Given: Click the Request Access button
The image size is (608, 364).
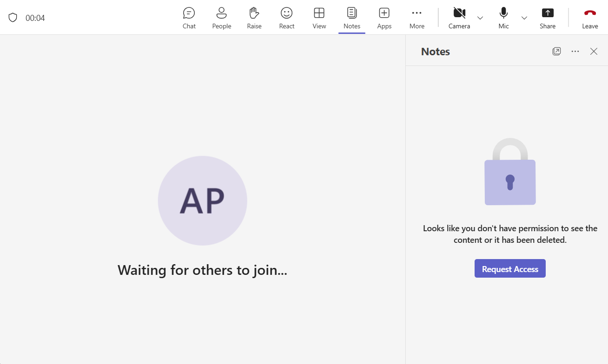Looking at the screenshot, I should [510, 268].
